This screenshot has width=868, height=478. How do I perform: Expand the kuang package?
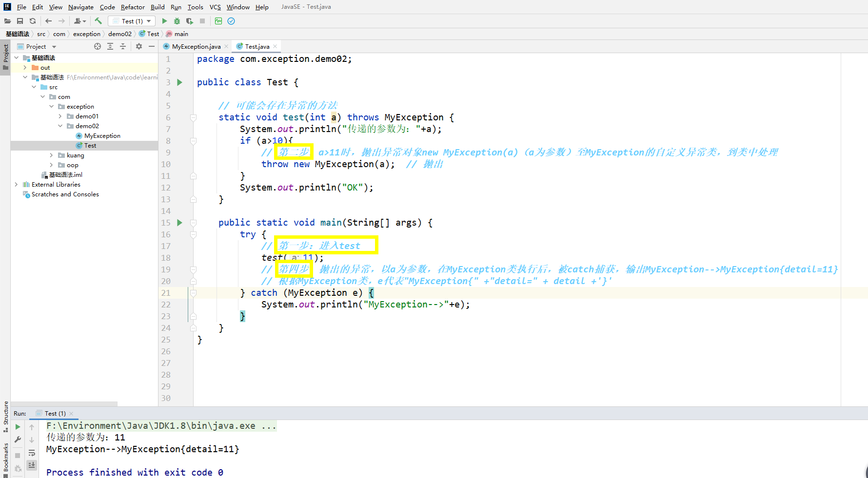[x=51, y=155]
